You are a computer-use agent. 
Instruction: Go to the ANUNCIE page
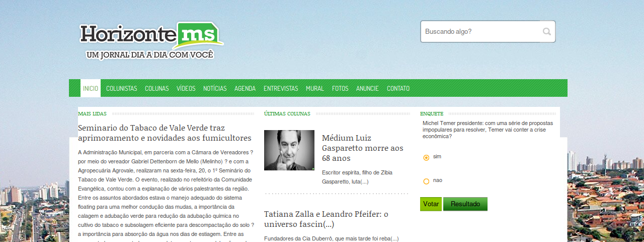point(367,88)
